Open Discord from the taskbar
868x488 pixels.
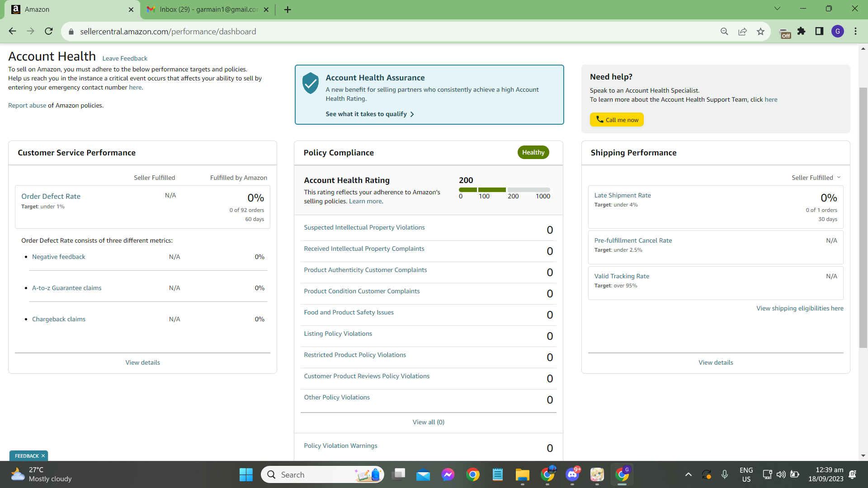pos(572,474)
